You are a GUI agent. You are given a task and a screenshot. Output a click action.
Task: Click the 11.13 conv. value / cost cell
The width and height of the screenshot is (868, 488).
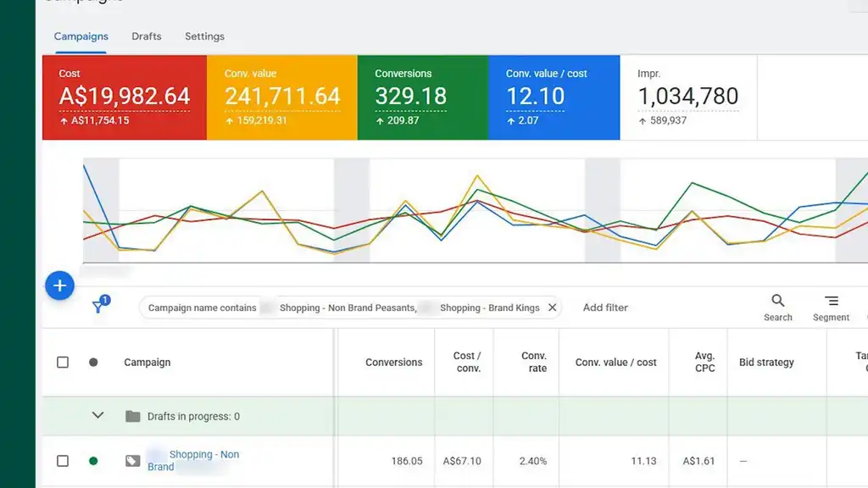coord(643,461)
